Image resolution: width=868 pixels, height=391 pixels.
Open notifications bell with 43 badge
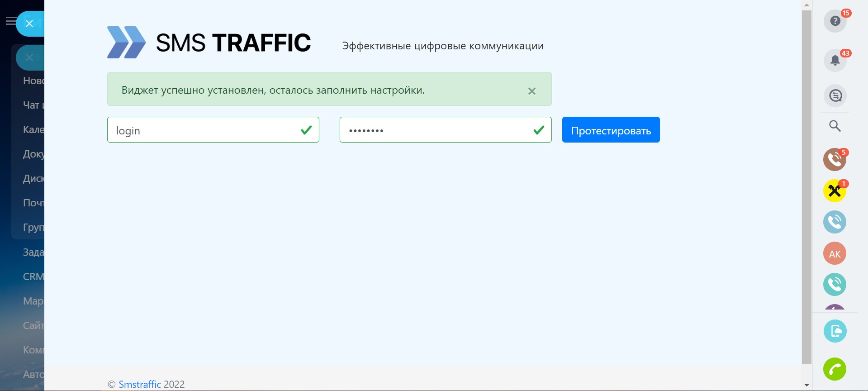(x=835, y=60)
